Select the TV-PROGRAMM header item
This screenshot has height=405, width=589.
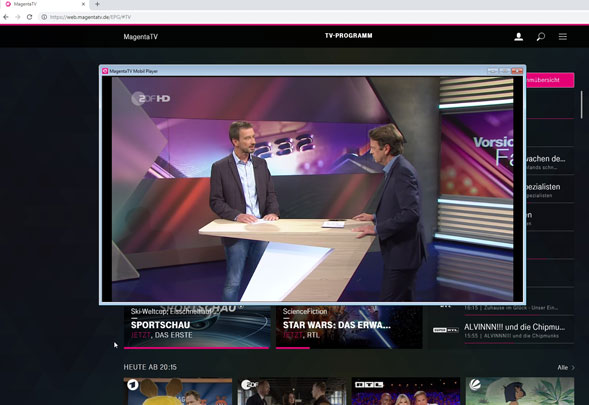[x=349, y=36]
